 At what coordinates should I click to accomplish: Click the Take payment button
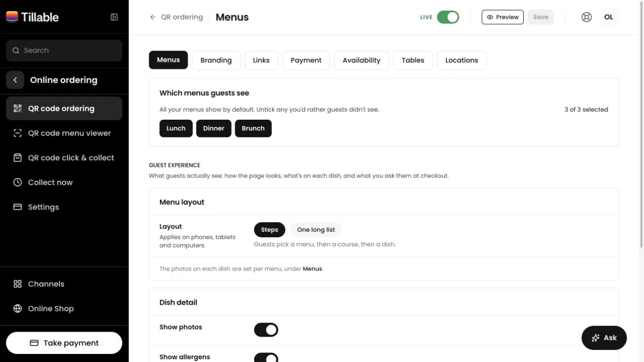tap(64, 343)
